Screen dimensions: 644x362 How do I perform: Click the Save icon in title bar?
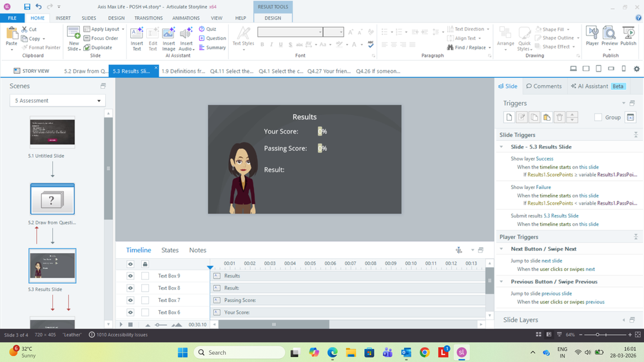point(27,6)
